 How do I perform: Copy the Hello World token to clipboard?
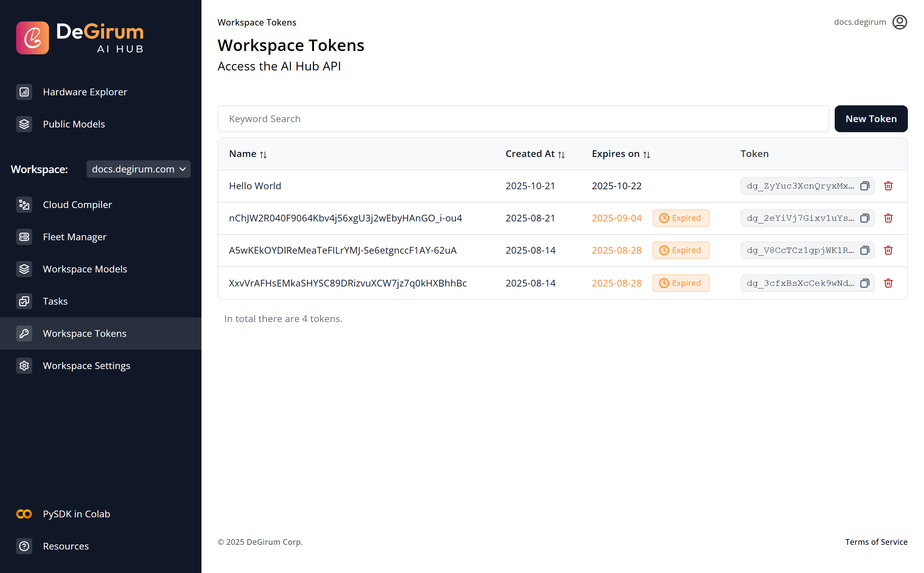point(865,186)
